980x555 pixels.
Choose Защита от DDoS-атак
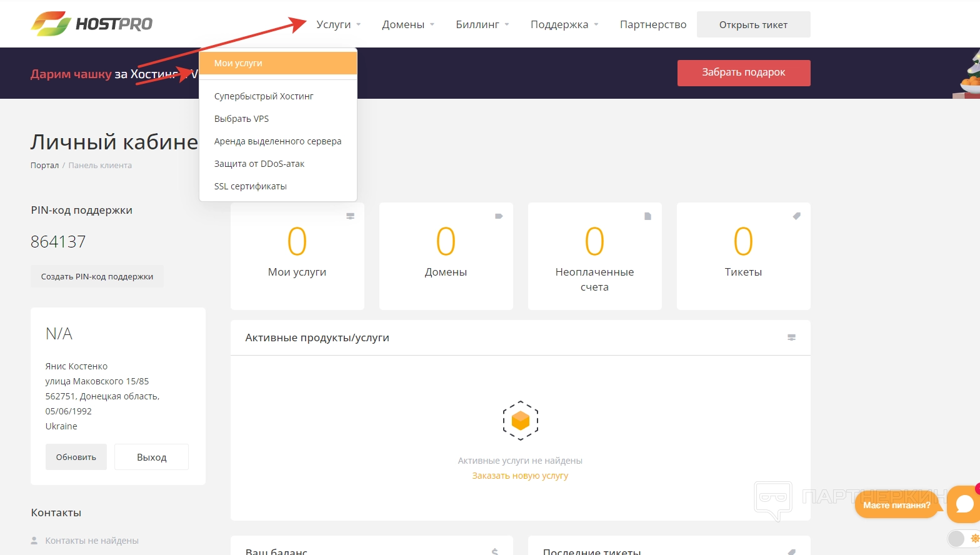coord(278,164)
